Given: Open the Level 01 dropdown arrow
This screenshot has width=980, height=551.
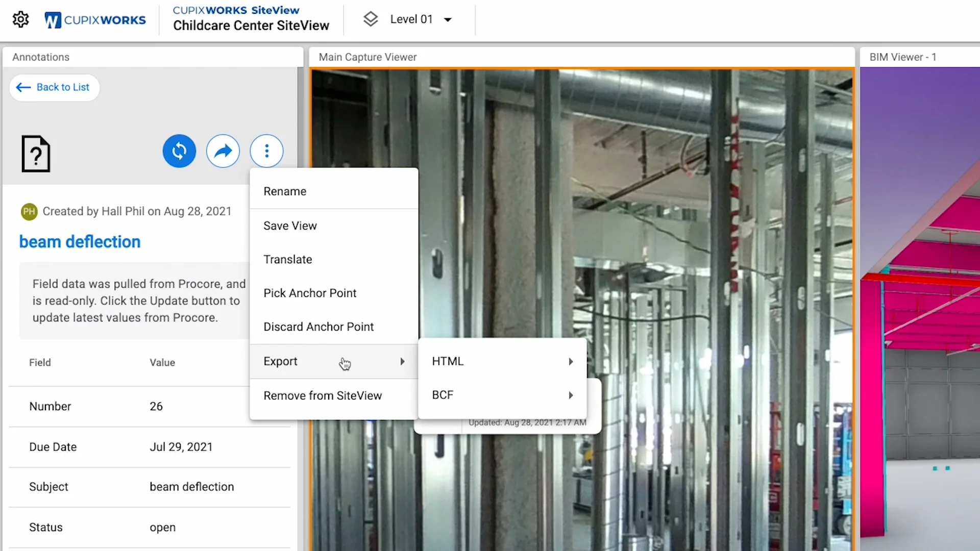Looking at the screenshot, I should [x=448, y=20].
